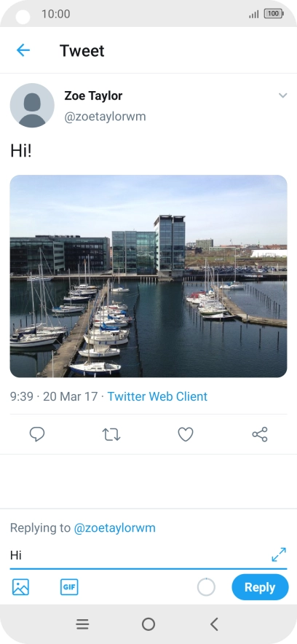The width and height of the screenshot is (297, 644).
Task: Focus the reply text field containing Hi
Action: point(140,556)
